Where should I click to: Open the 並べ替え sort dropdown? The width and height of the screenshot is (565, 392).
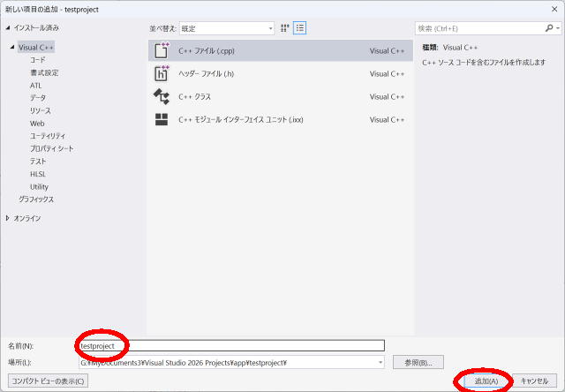point(227,28)
